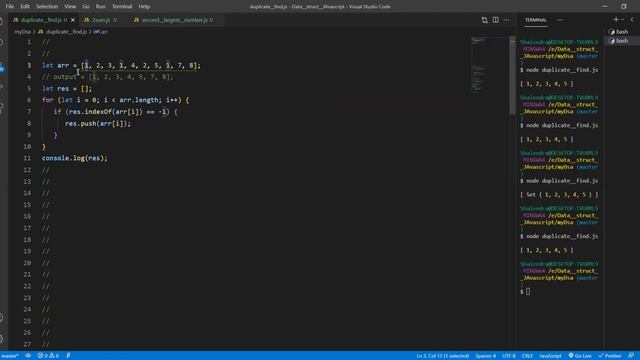Click the chevron arrow at the panel's right edge

[x=632, y=20]
